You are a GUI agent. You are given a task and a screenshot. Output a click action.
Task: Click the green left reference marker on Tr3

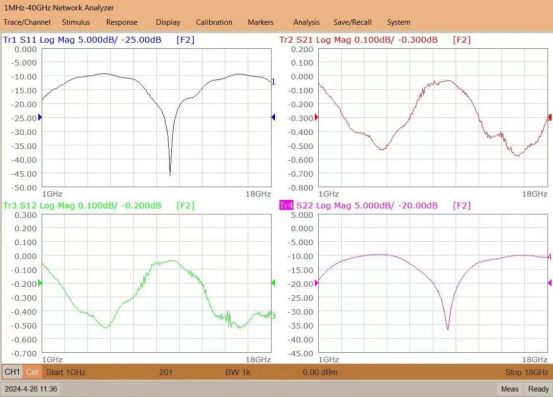(x=40, y=283)
